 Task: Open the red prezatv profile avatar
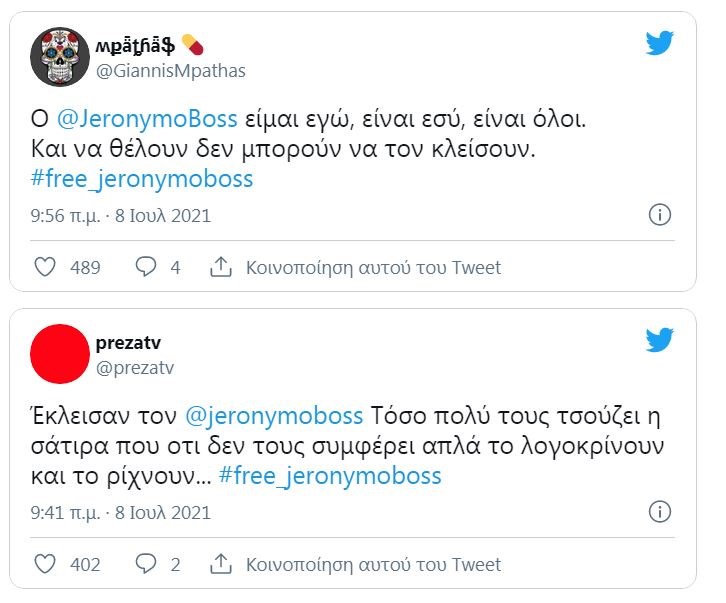point(61,354)
